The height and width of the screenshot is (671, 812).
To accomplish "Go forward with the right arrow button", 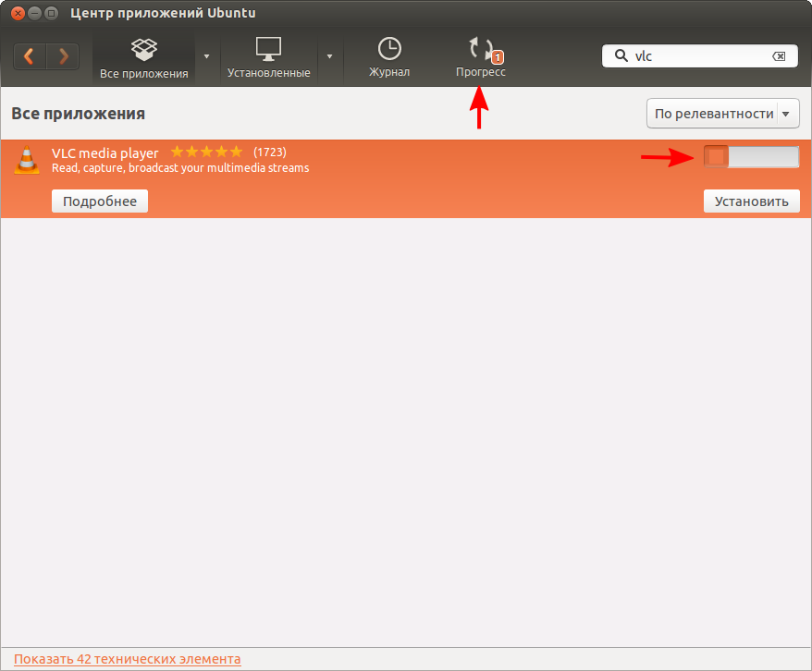I will 63,55.
